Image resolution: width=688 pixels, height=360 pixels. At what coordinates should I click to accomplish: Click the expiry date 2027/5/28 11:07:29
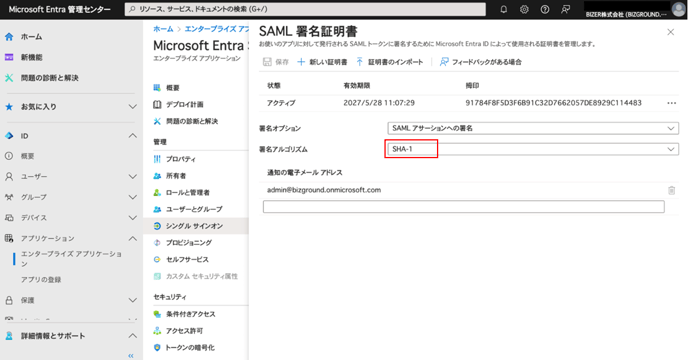(379, 103)
